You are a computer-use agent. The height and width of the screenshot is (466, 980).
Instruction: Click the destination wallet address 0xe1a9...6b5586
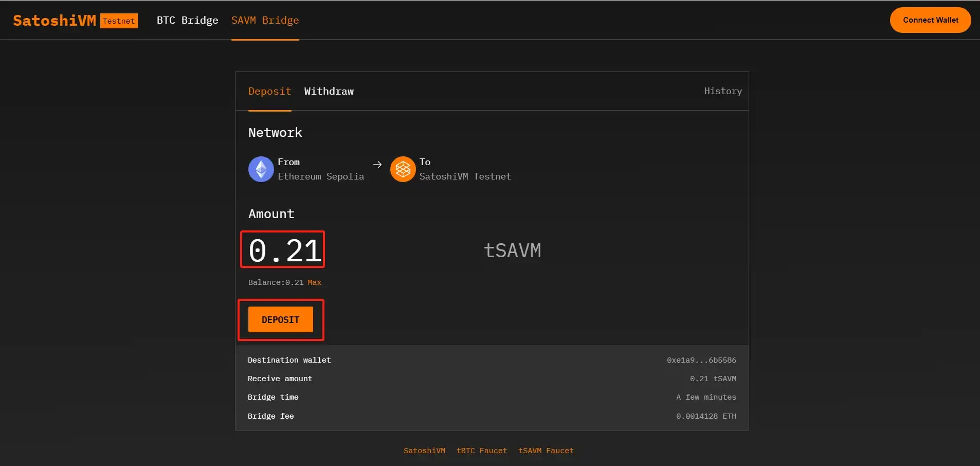(x=701, y=360)
